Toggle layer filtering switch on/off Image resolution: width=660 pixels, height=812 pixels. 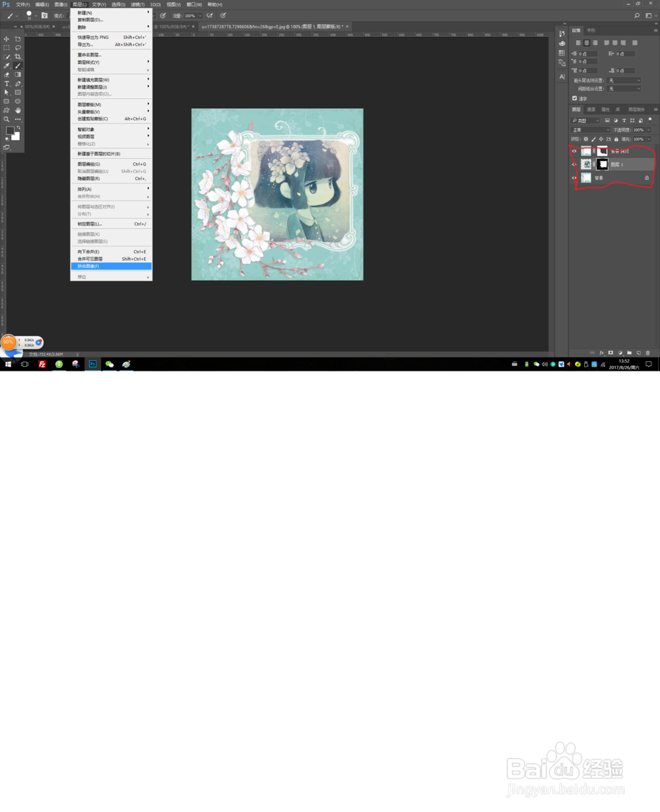pyautogui.click(x=650, y=120)
